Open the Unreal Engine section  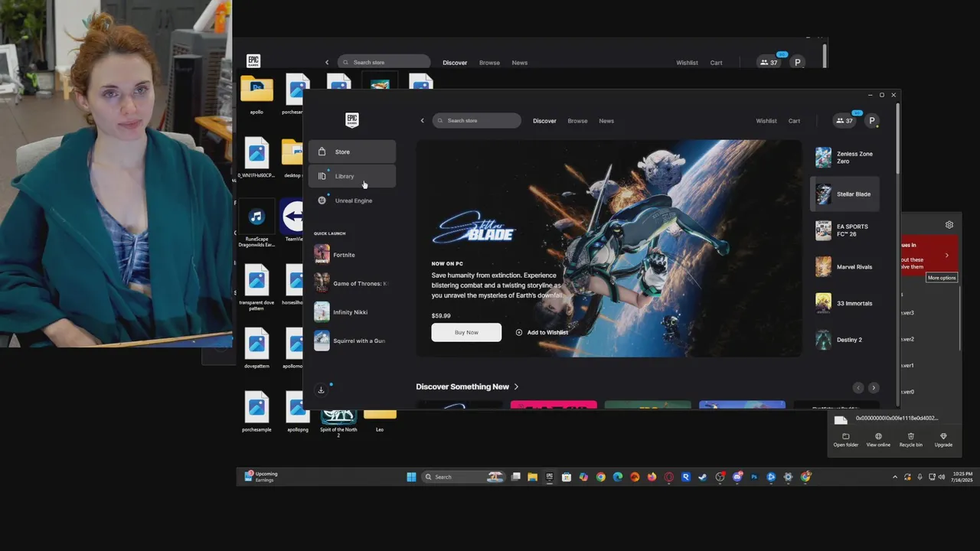tap(352, 201)
